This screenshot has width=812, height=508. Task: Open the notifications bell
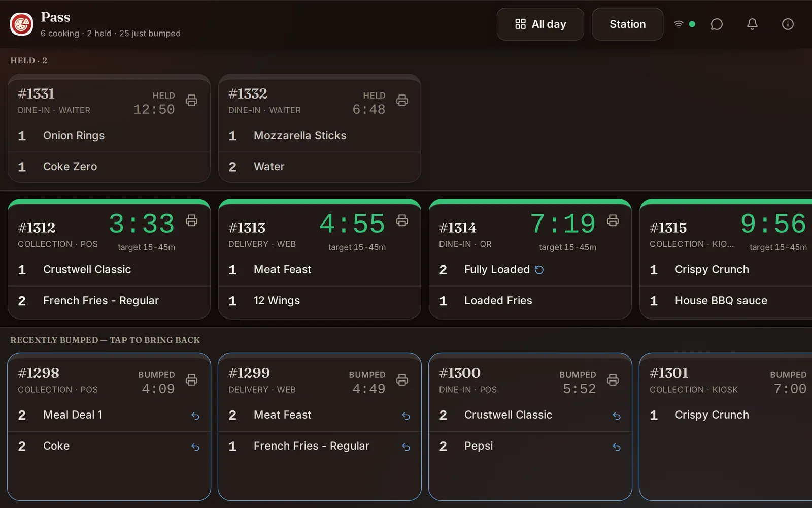(752, 24)
